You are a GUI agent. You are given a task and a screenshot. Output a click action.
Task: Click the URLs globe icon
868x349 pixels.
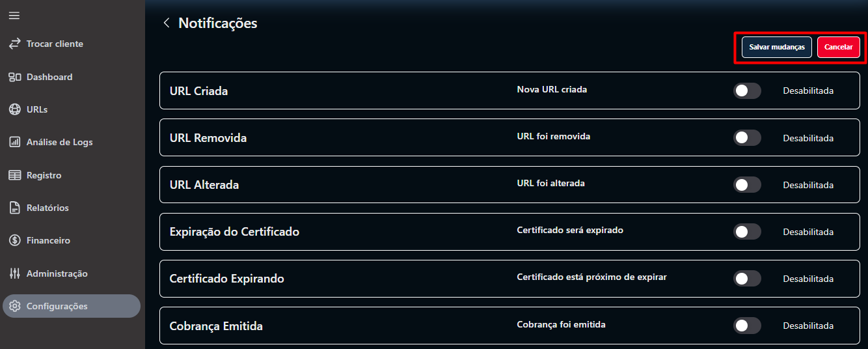(14, 109)
